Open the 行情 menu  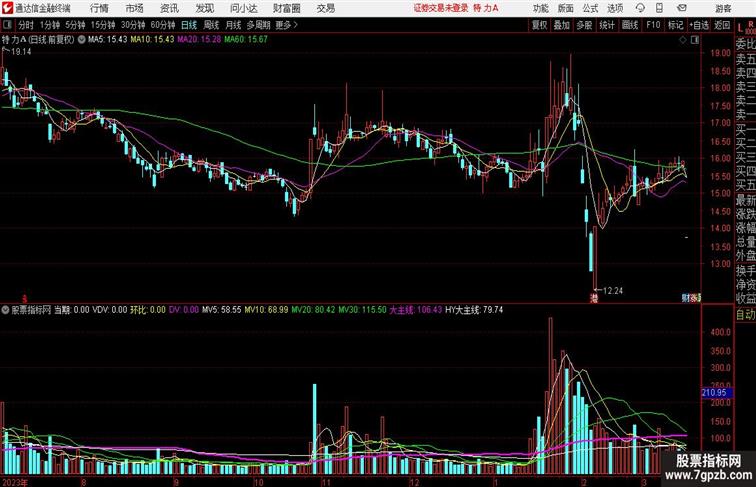99,8
